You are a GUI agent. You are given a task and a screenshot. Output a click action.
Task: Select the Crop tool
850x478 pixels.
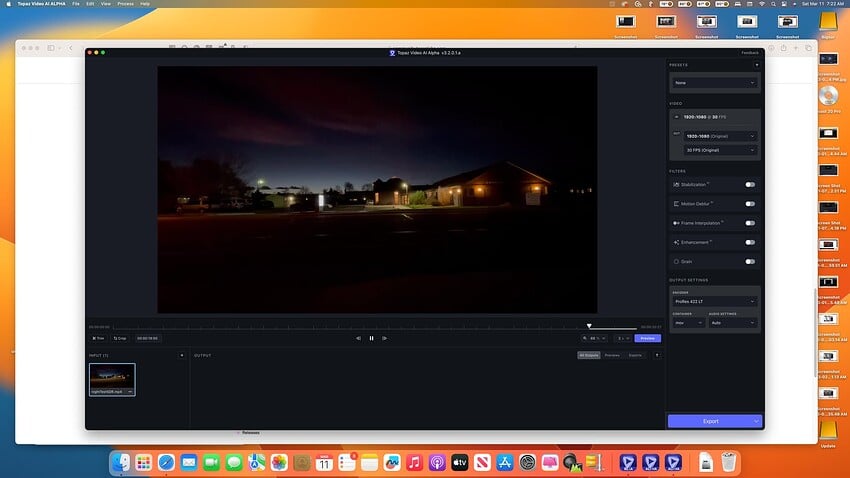[120, 338]
